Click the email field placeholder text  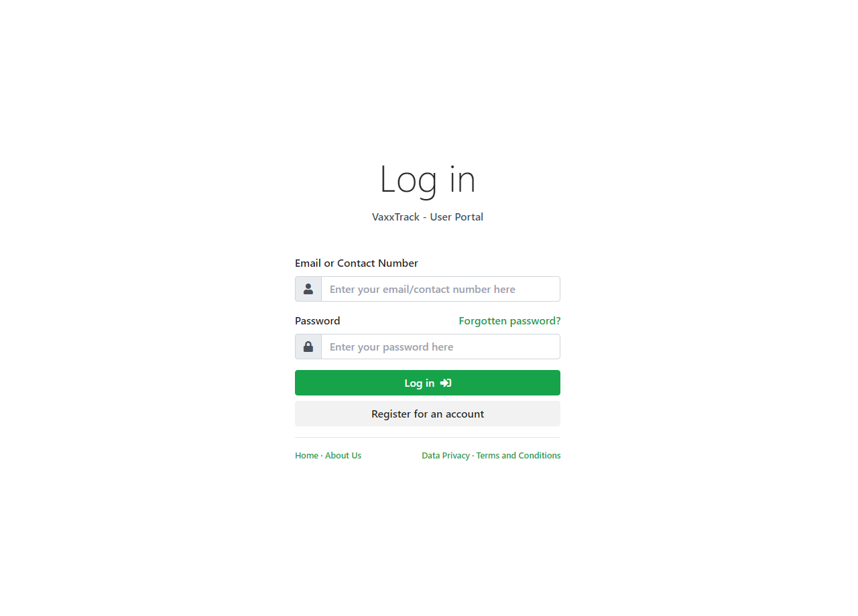(422, 290)
